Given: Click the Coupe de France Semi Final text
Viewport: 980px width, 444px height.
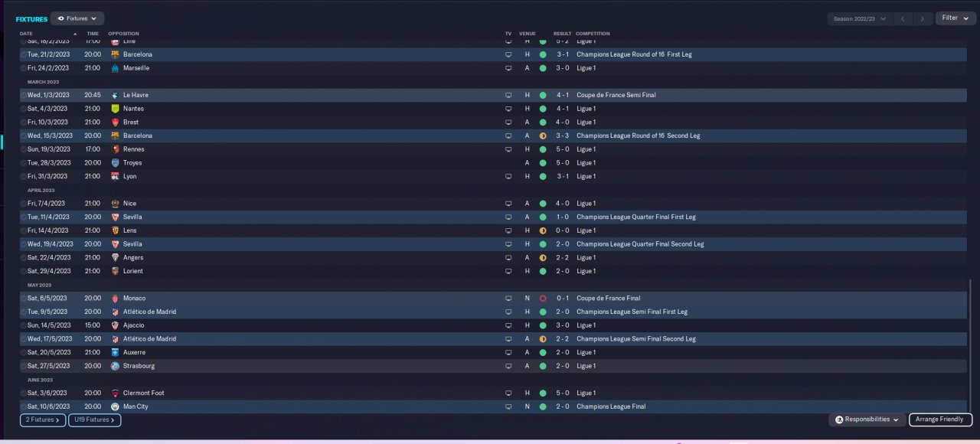Looking at the screenshot, I should click(x=616, y=95).
